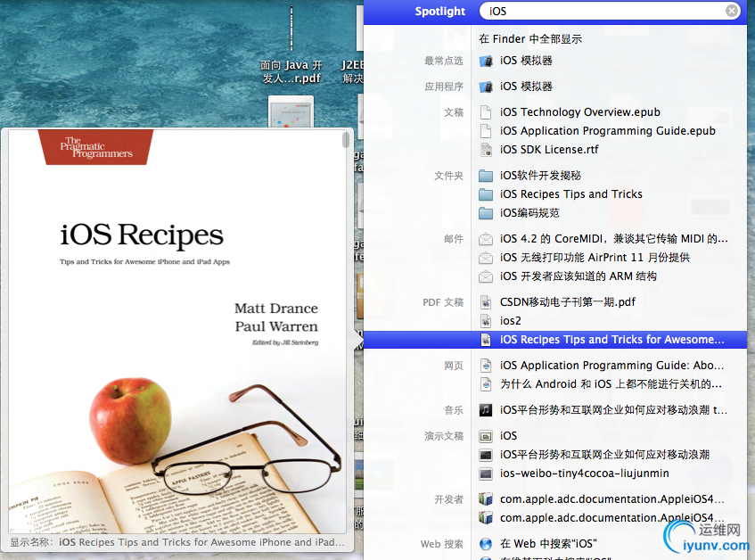Image resolution: width=755 pixels, height=560 pixels.
Task: Select CSDN移动电子刊第一期.pdf result text
Action: 567,302
